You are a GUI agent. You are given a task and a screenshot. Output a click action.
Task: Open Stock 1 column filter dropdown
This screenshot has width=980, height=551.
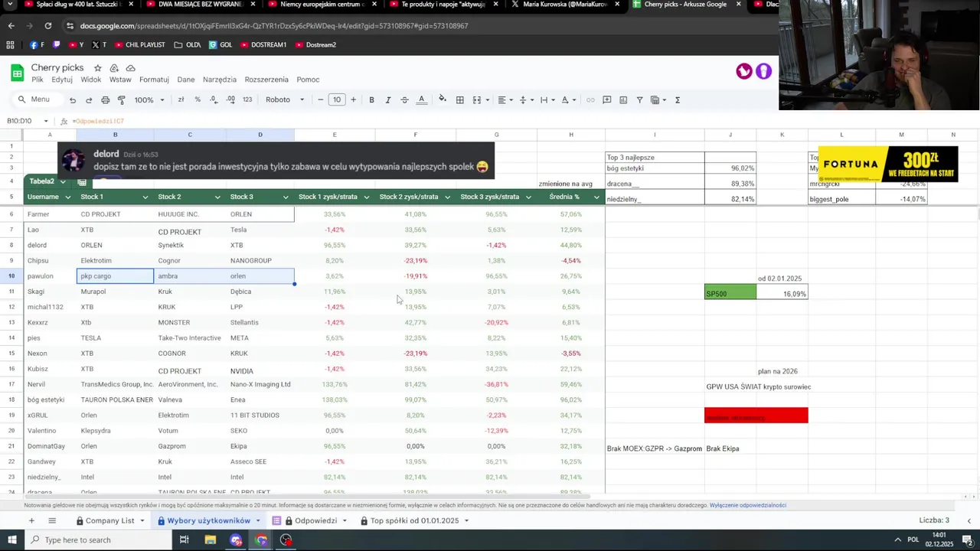pos(145,197)
